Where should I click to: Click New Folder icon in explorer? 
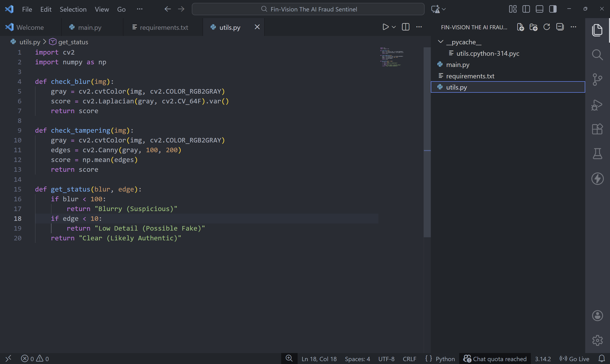point(534,27)
